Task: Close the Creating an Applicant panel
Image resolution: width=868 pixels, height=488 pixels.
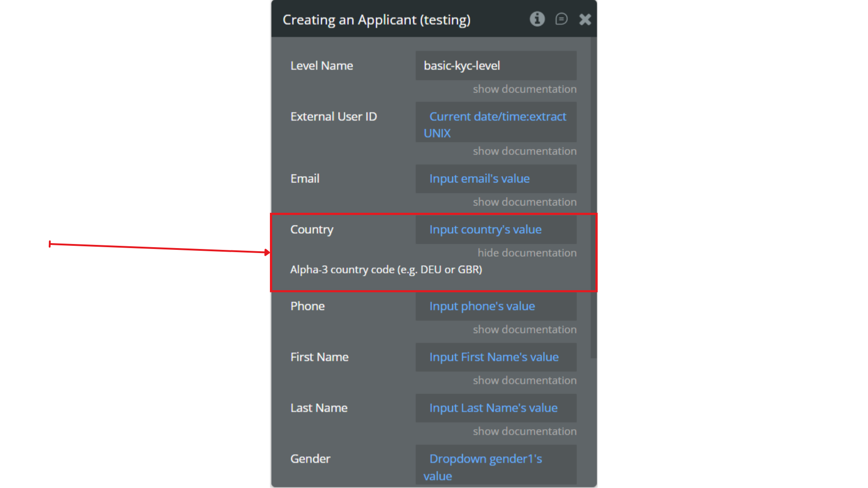Action: tap(585, 19)
